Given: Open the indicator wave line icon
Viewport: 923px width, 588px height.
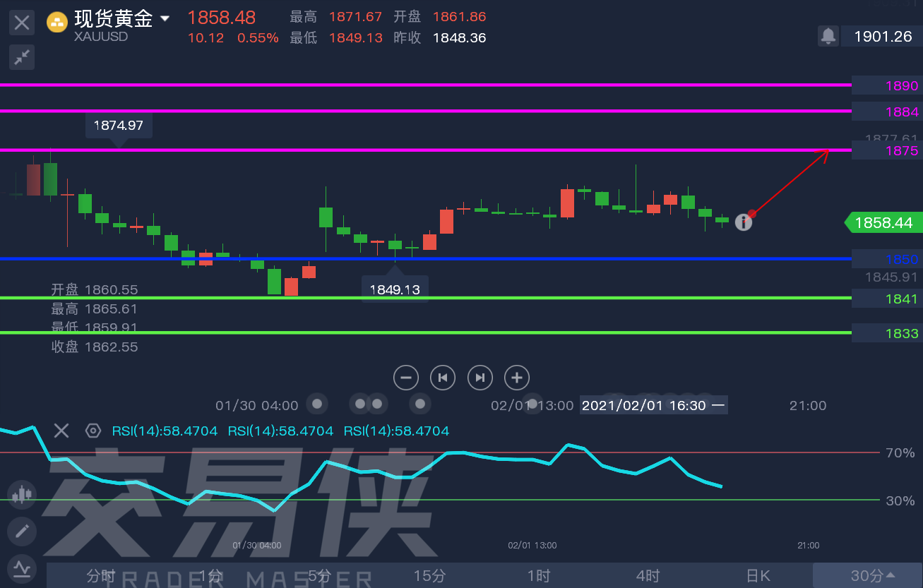Looking at the screenshot, I should tap(22, 568).
